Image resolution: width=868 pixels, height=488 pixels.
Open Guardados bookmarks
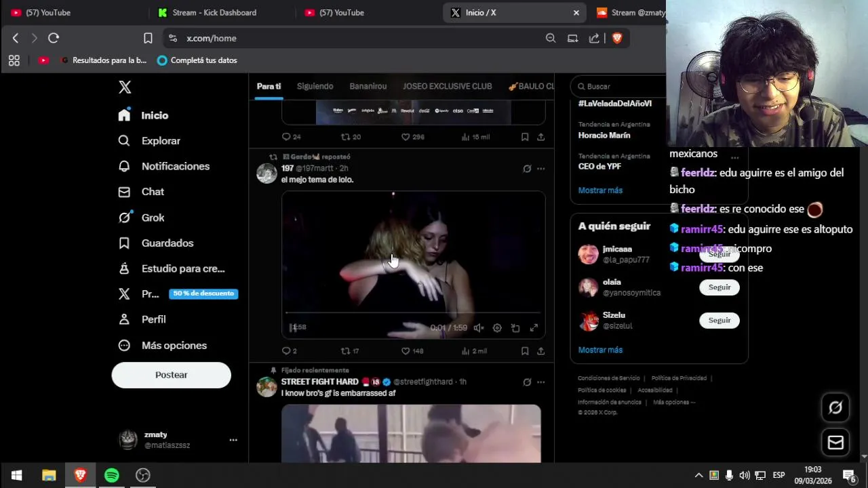pos(155,243)
